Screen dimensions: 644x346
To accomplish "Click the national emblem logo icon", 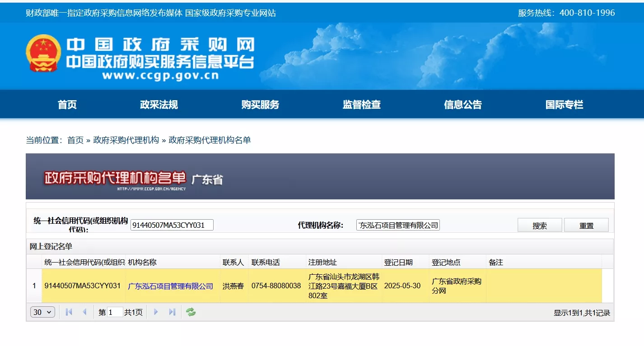I will pyautogui.click(x=43, y=54).
